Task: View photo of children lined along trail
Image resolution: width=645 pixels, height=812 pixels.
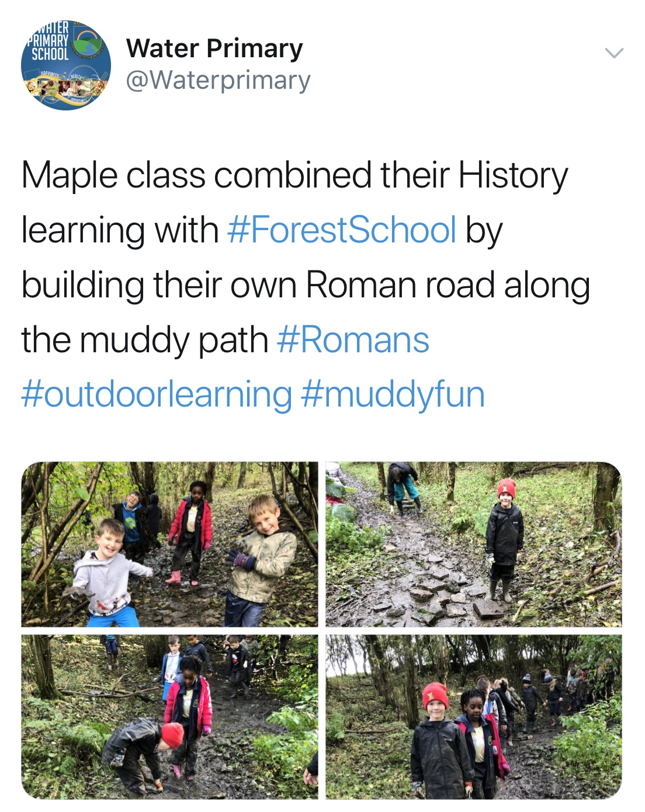Action: (474, 717)
